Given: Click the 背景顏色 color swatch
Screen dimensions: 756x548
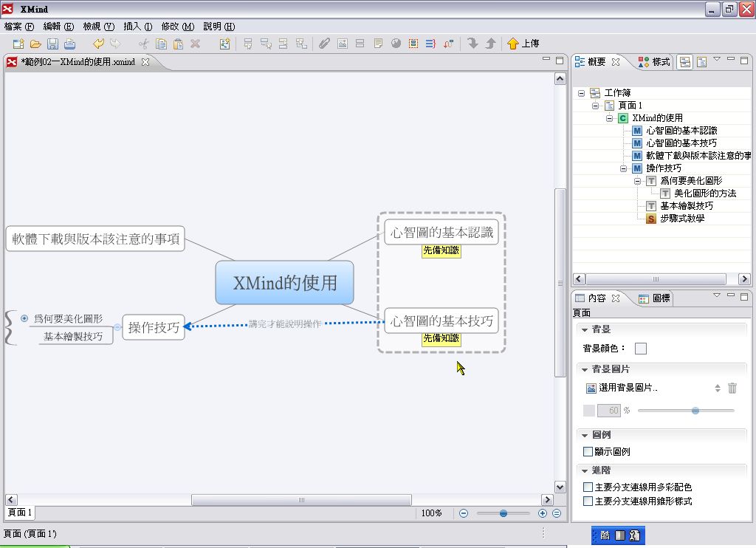Looking at the screenshot, I should (x=641, y=349).
